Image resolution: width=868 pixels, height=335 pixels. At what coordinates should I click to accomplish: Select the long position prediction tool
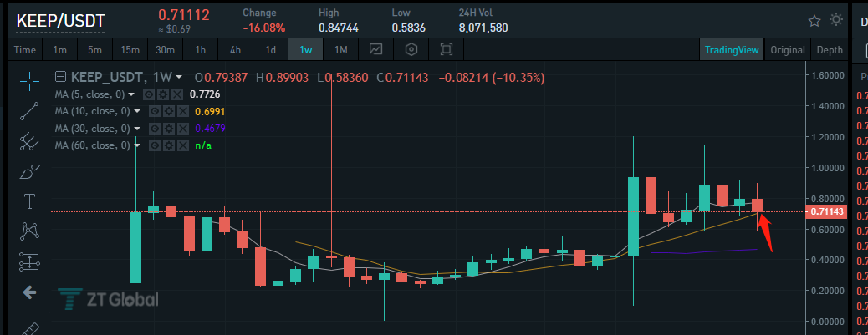(x=29, y=262)
